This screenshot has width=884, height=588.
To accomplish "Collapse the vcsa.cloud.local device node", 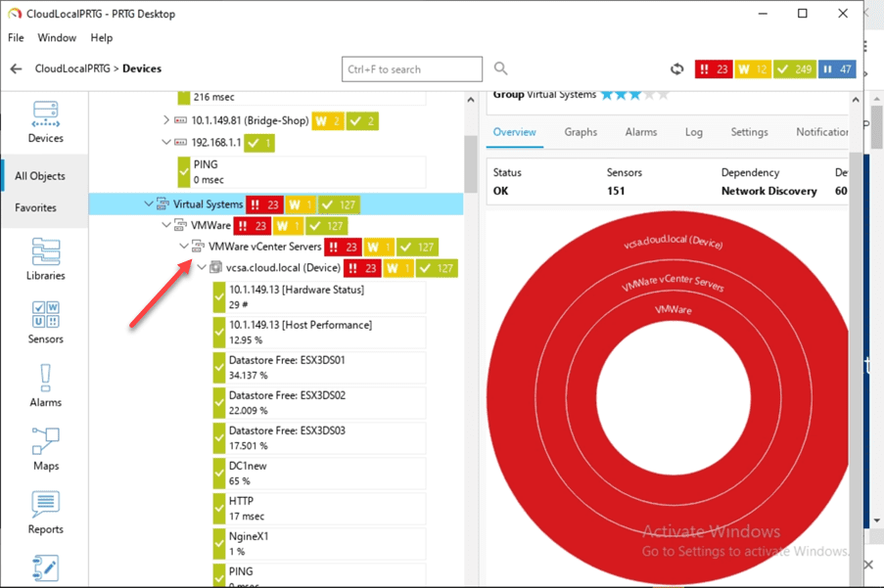I will (201, 267).
